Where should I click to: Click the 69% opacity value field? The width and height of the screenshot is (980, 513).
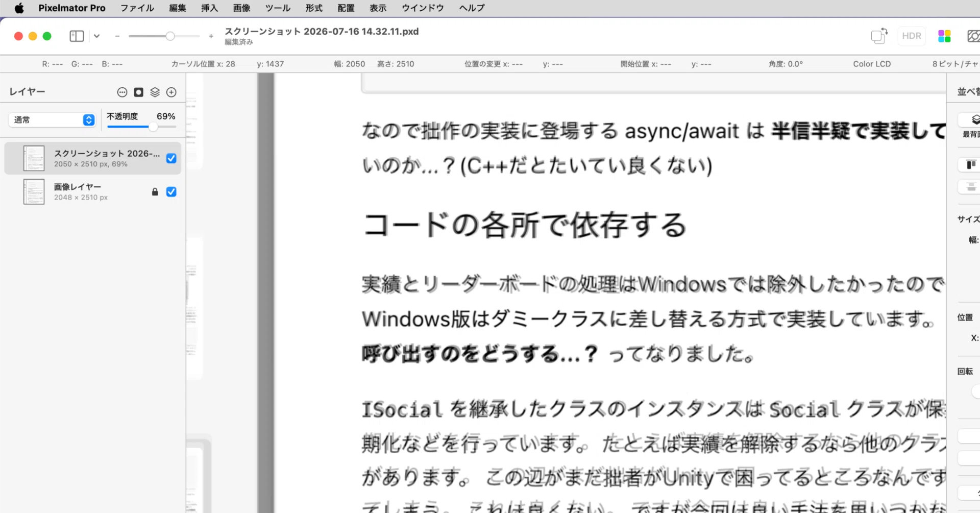click(x=166, y=116)
